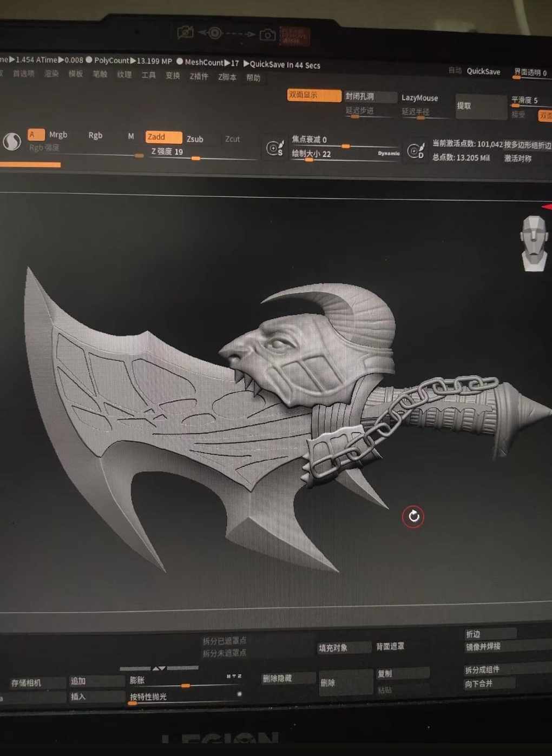Toggle Rgb paint mode
This screenshot has height=756, width=552.
(95, 135)
